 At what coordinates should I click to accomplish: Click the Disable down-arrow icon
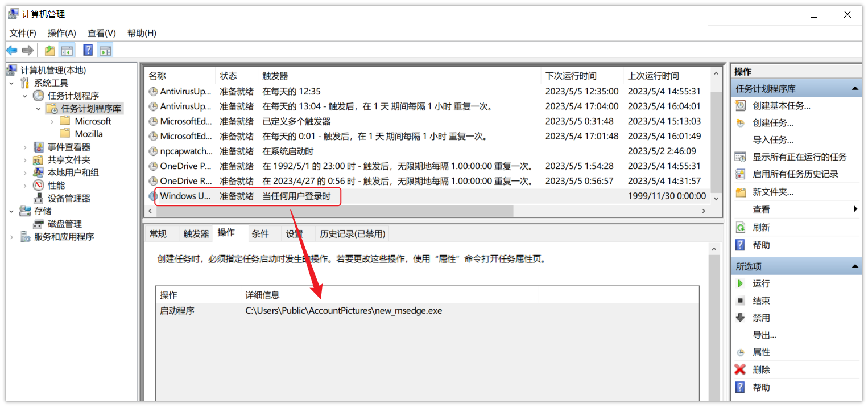coord(740,318)
